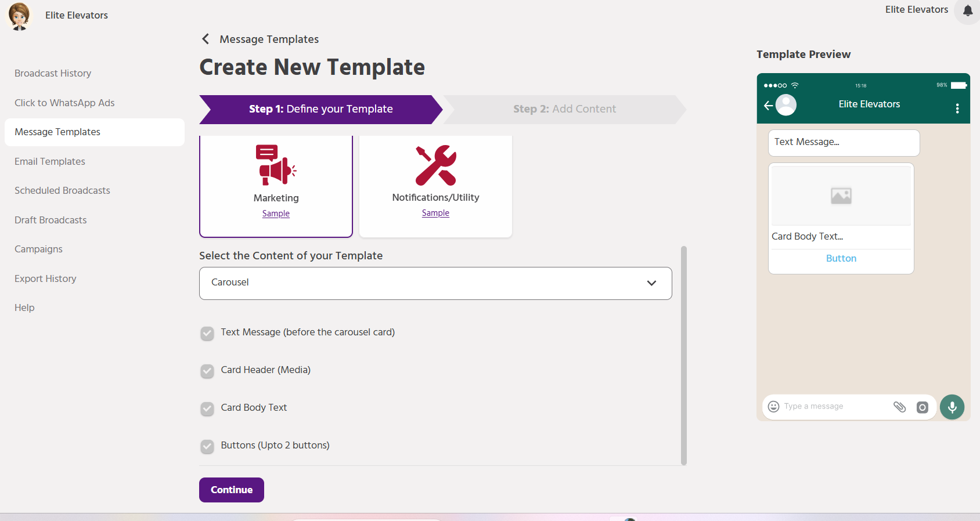This screenshot has height=521, width=980.
Task: Select the Notifications/Utility tools icon
Action: click(435, 165)
